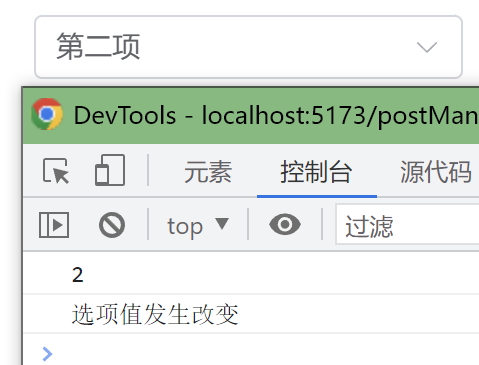Click the blue console prompt chevron
This screenshot has width=479, height=365.
[48, 354]
